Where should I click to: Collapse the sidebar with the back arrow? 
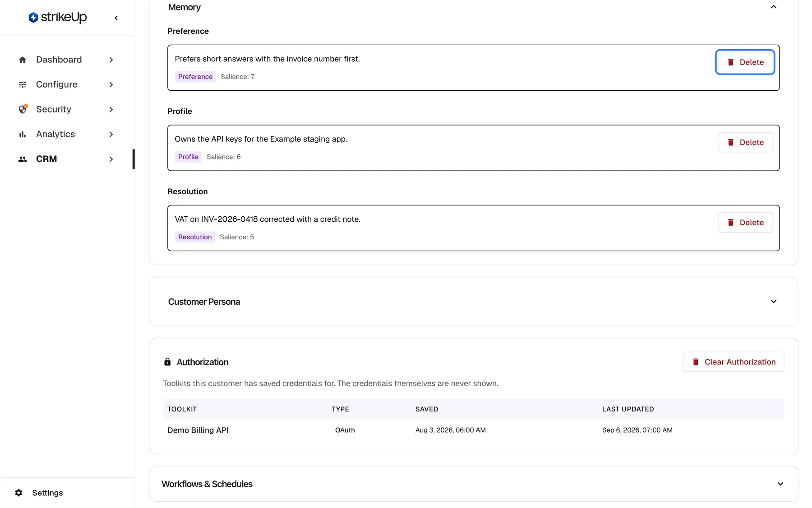tap(116, 18)
